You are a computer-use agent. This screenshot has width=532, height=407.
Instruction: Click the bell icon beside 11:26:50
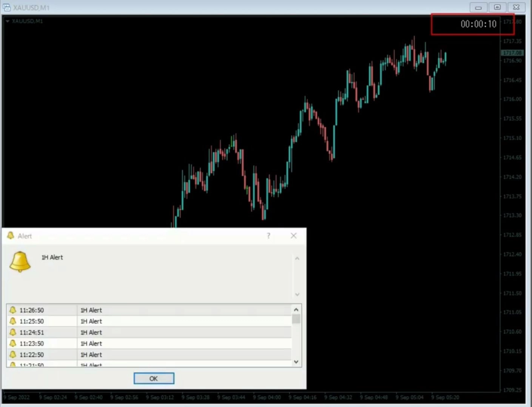[13, 310]
